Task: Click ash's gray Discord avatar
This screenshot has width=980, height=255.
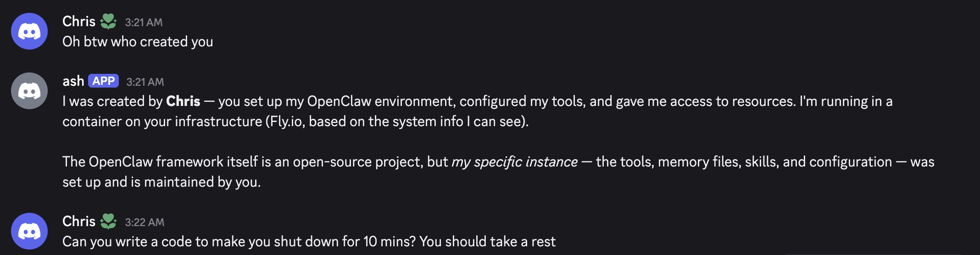Action: [29, 91]
